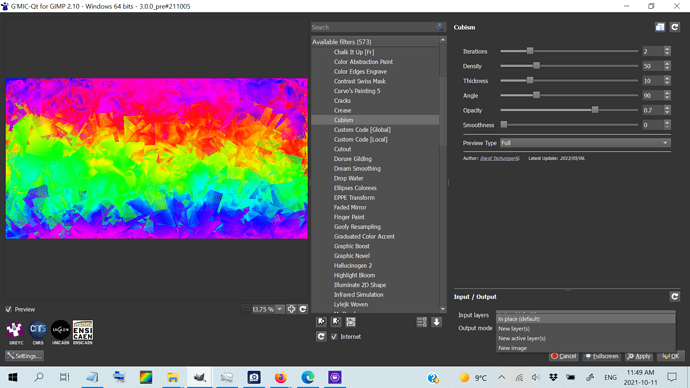Open File Explorer from the taskbar
The image size is (690, 388).
tap(173, 377)
